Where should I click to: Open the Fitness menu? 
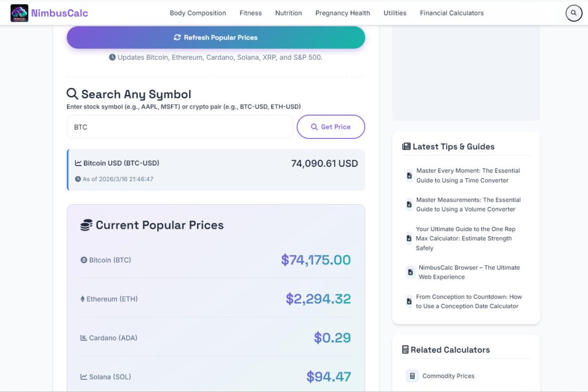click(250, 13)
